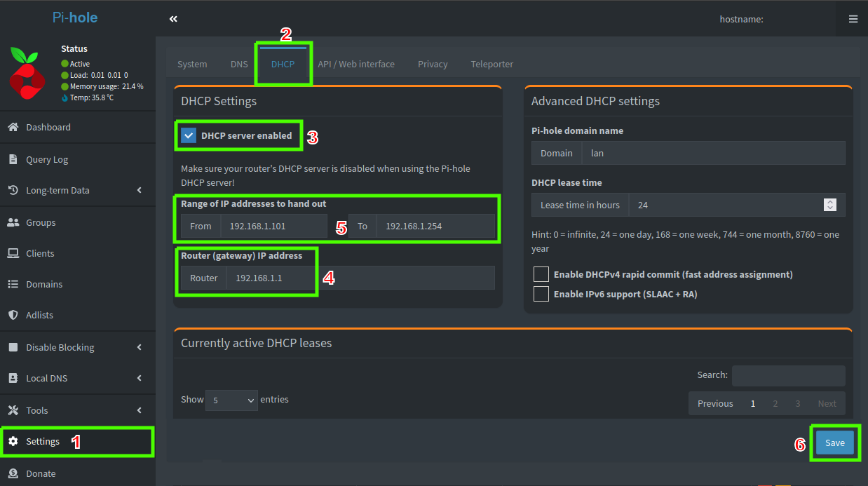Switch to the DNS settings tab
The width and height of the screenshot is (868, 486).
pyautogui.click(x=239, y=64)
